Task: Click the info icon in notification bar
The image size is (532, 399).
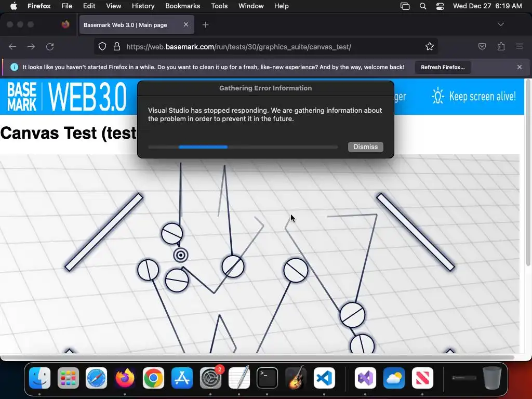Action: (x=14, y=67)
